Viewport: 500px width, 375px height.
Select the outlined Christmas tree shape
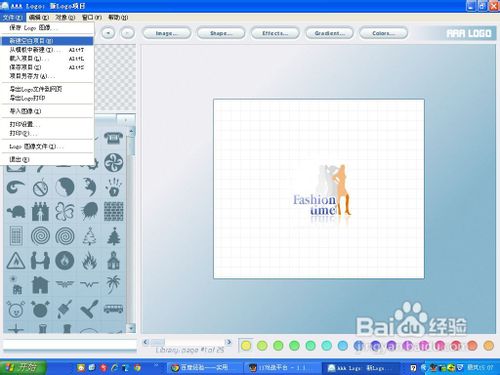tap(89, 236)
